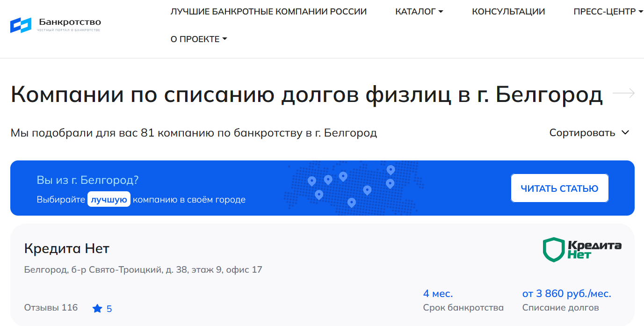
Task: Click the highlighted word лучшую in banner
Action: (109, 200)
